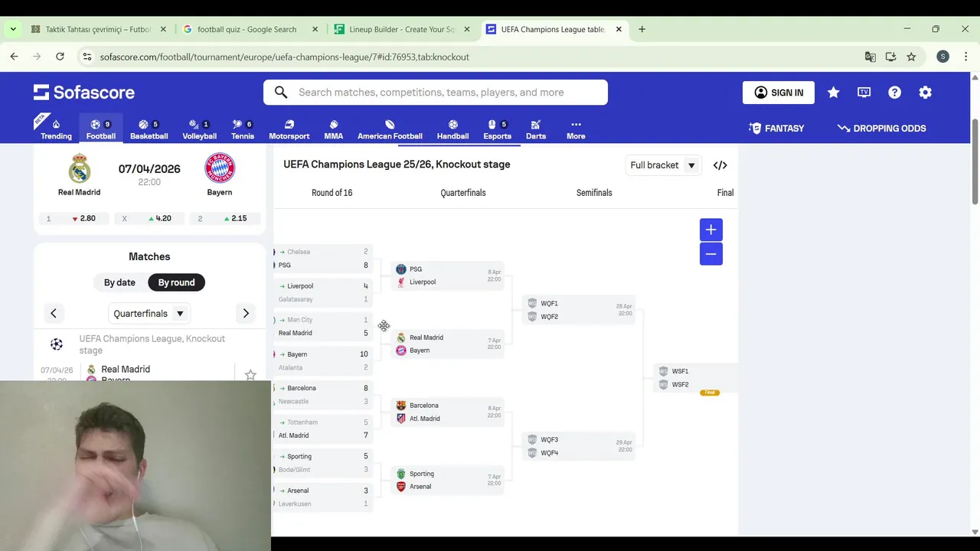
Task: Reload the page
Action: coord(60,57)
